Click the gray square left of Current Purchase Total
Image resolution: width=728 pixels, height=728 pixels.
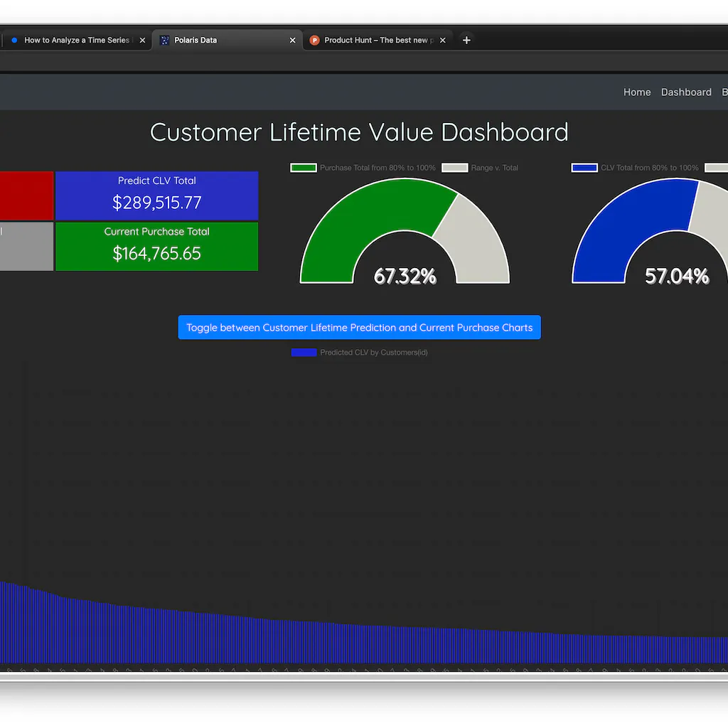pyautogui.click(x=26, y=246)
